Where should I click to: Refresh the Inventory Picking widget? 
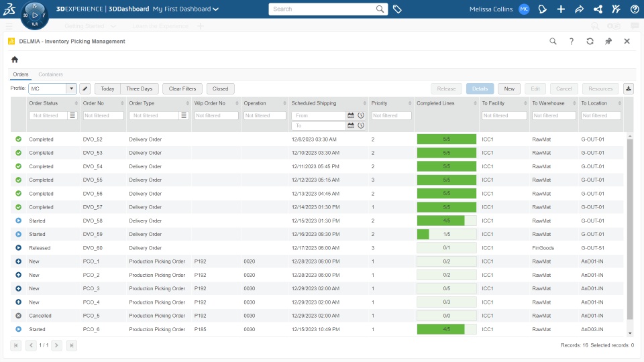point(590,42)
